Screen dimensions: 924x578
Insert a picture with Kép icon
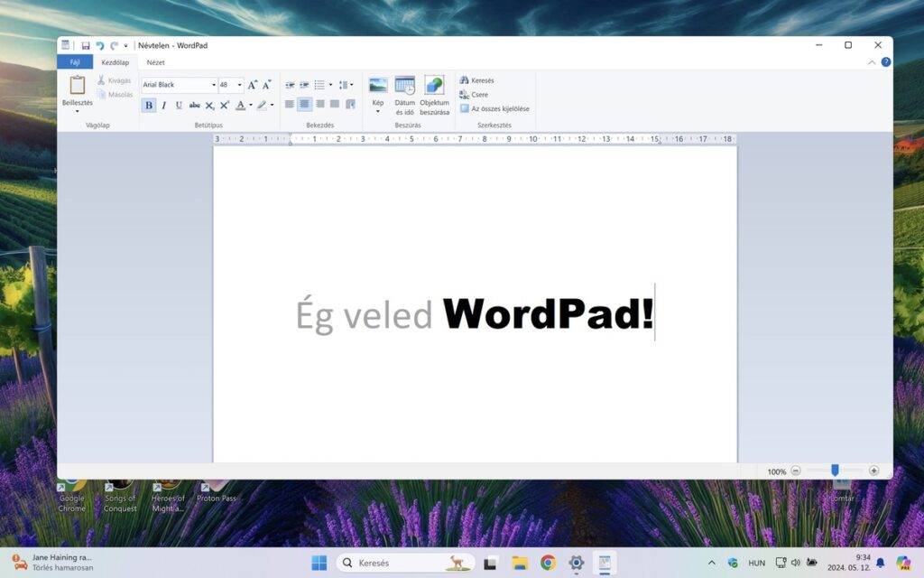pyautogui.click(x=378, y=86)
